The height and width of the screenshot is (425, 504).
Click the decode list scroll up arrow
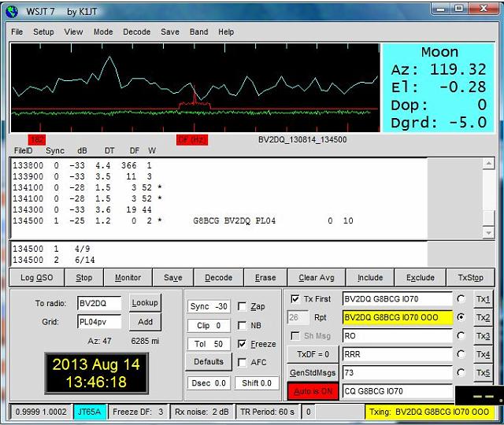pyautogui.click(x=488, y=164)
